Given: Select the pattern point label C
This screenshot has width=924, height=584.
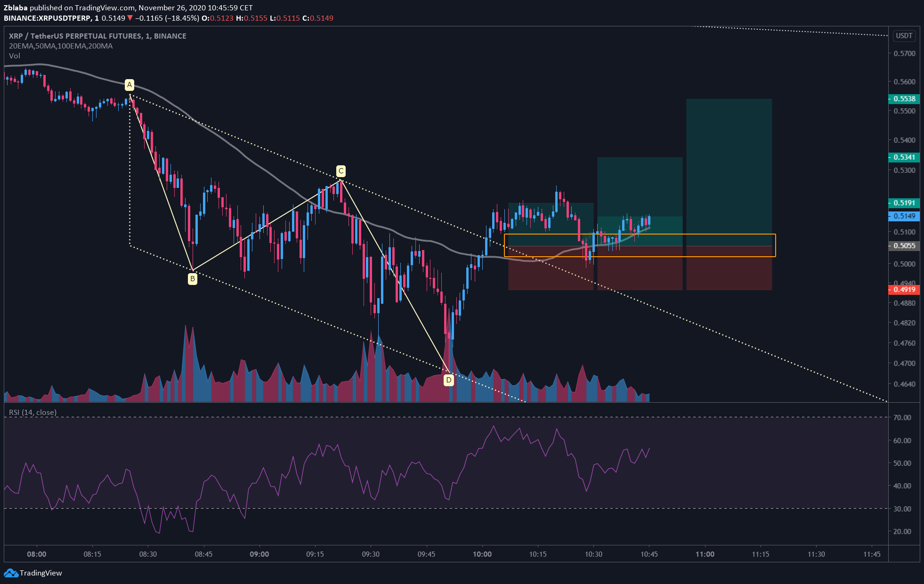Looking at the screenshot, I should point(340,170).
